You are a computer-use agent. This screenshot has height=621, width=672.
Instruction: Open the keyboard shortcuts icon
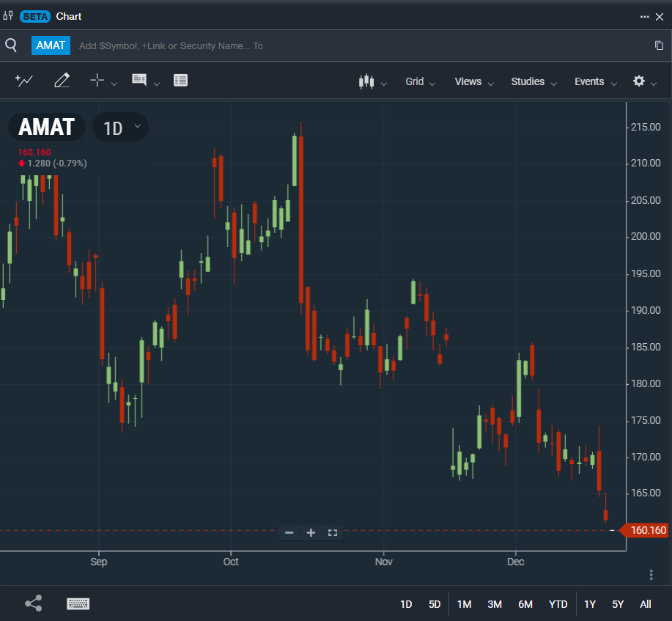(x=78, y=604)
